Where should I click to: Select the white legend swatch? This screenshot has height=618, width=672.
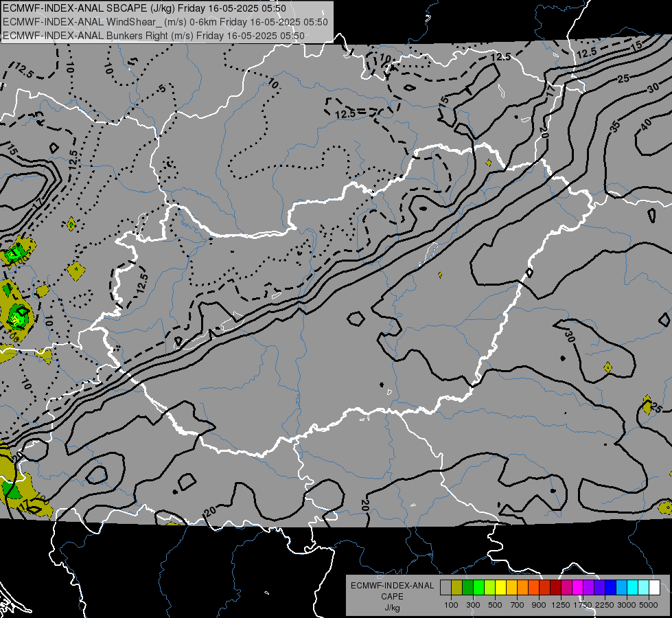pos(654,588)
